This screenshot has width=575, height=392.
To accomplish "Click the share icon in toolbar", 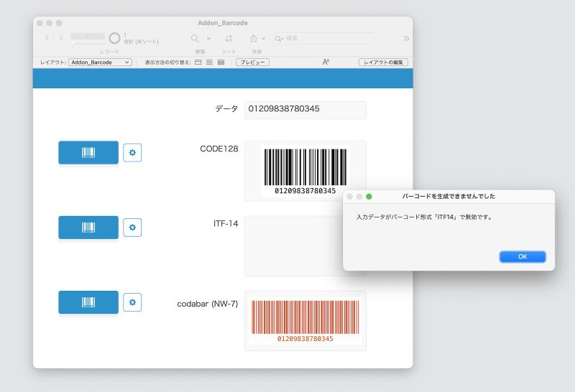I will point(254,38).
